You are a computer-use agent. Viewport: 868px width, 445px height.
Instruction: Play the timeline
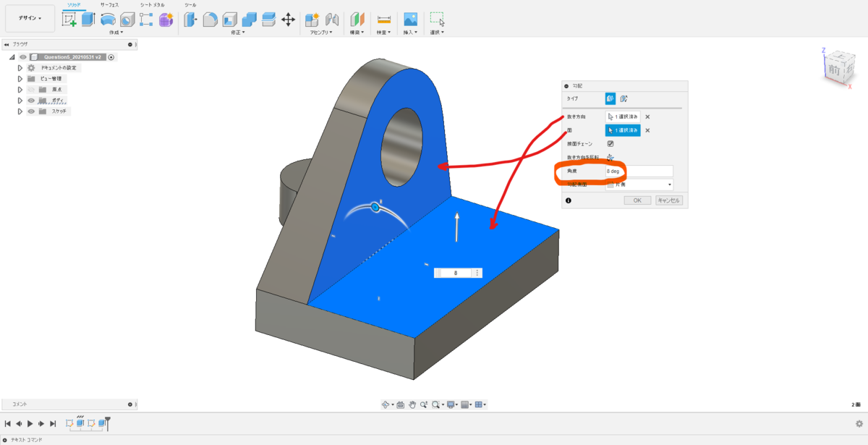pos(30,423)
